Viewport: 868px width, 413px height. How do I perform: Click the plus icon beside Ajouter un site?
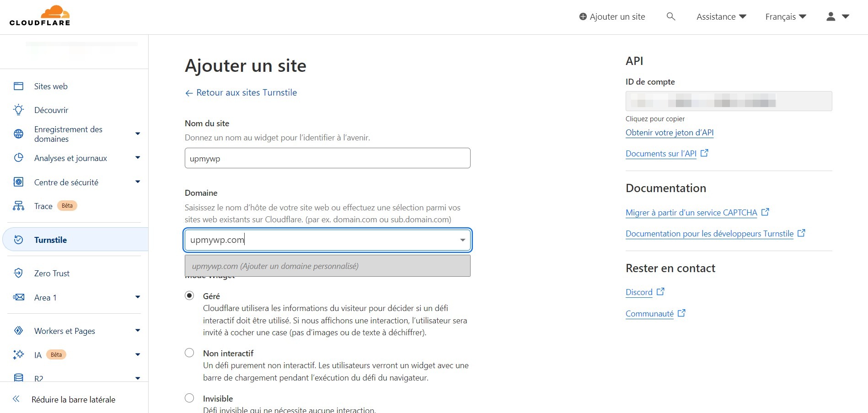[x=583, y=17]
